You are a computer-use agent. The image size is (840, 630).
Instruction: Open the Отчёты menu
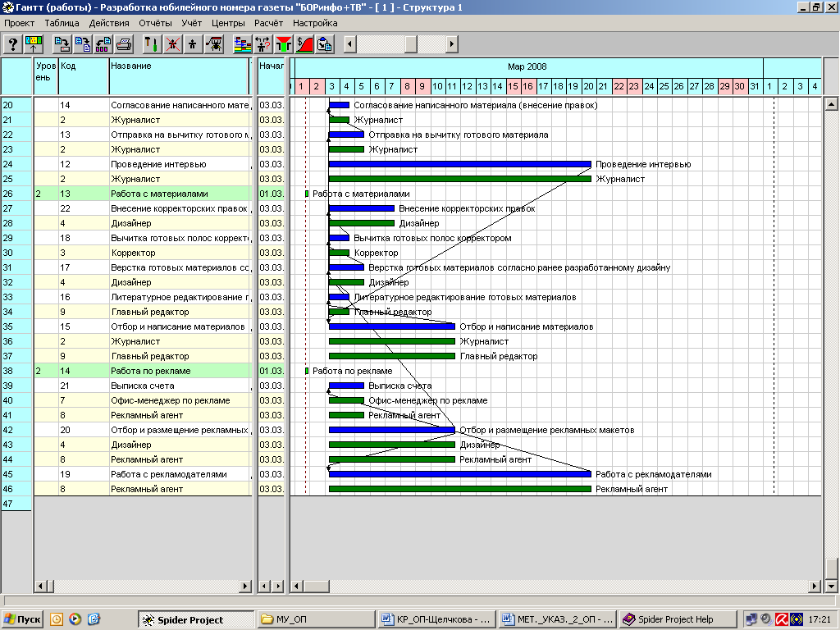154,23
